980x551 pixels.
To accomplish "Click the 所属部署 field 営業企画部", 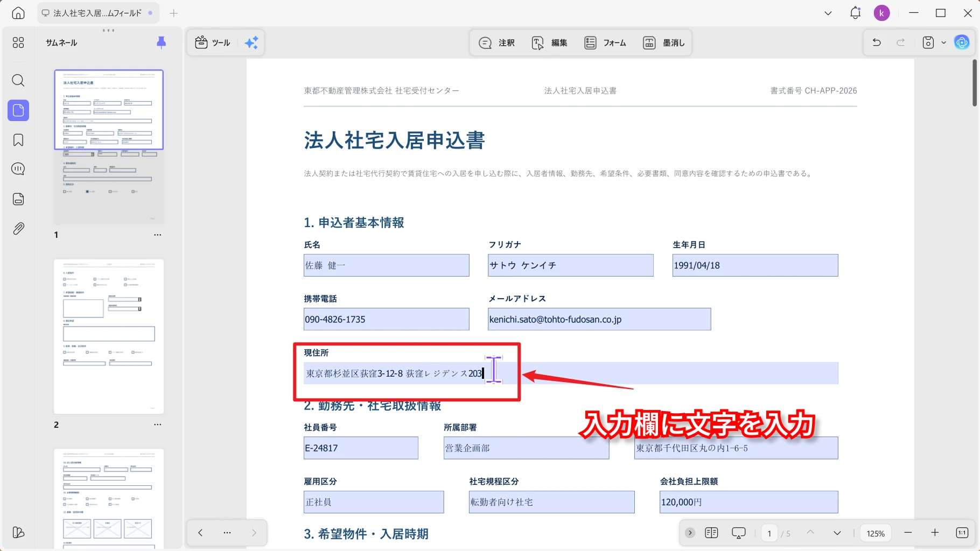I will pyautogui.click(x=526, y=448).
